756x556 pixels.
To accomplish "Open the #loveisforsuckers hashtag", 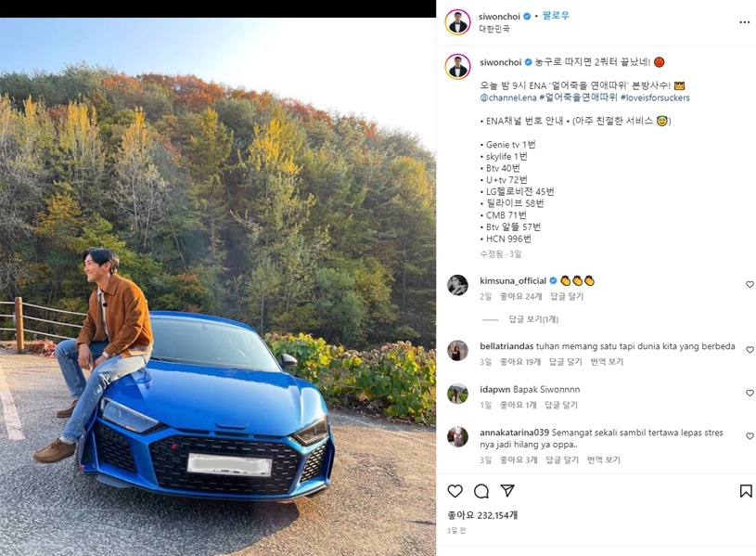I will coord(655,97).
